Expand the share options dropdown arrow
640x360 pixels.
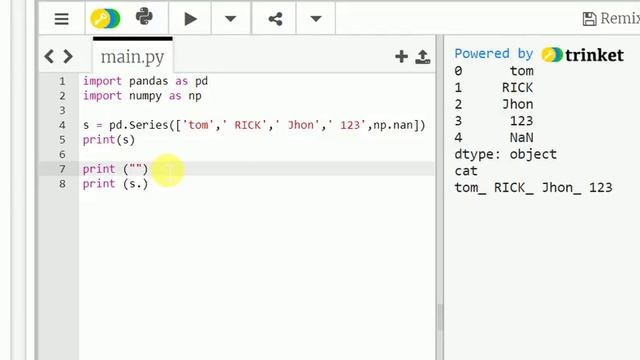[316, 19]
